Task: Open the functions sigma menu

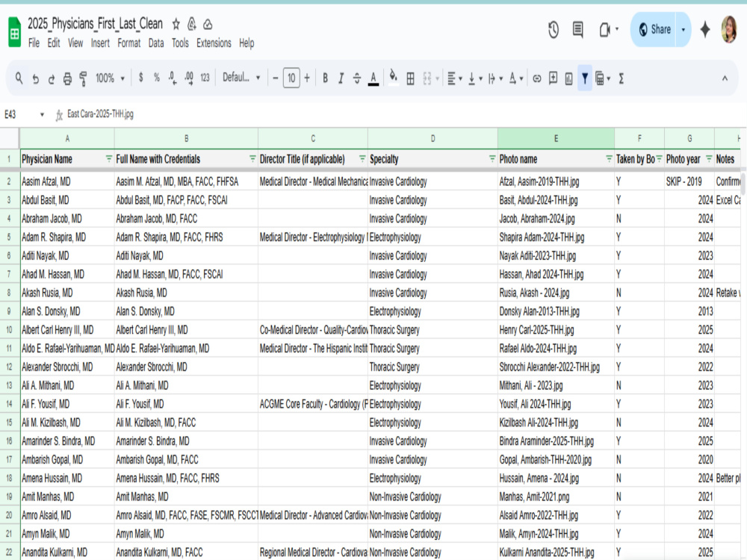Action: [622, 78]
